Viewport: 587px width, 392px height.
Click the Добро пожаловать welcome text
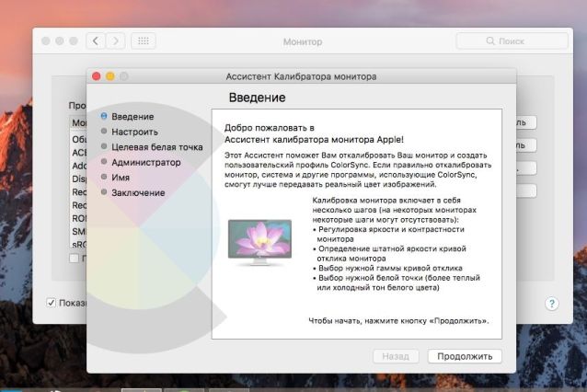(314, 133)
